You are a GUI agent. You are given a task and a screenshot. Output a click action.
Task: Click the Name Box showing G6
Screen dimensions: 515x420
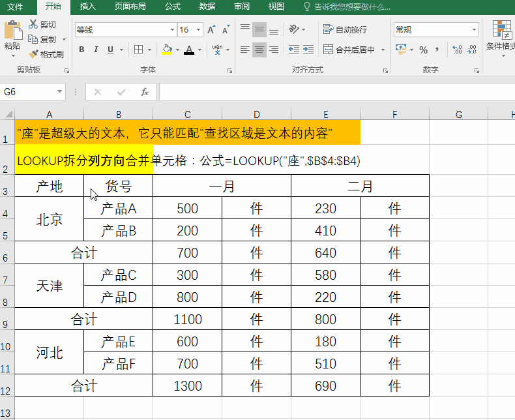27,92
